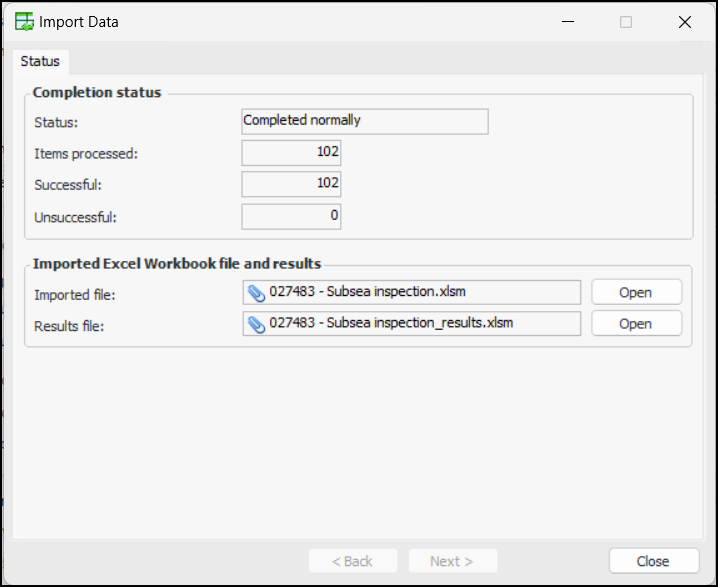Click the Import Data title bar app icon
This screenshot has width=718, height=587.
pos(22,22)
